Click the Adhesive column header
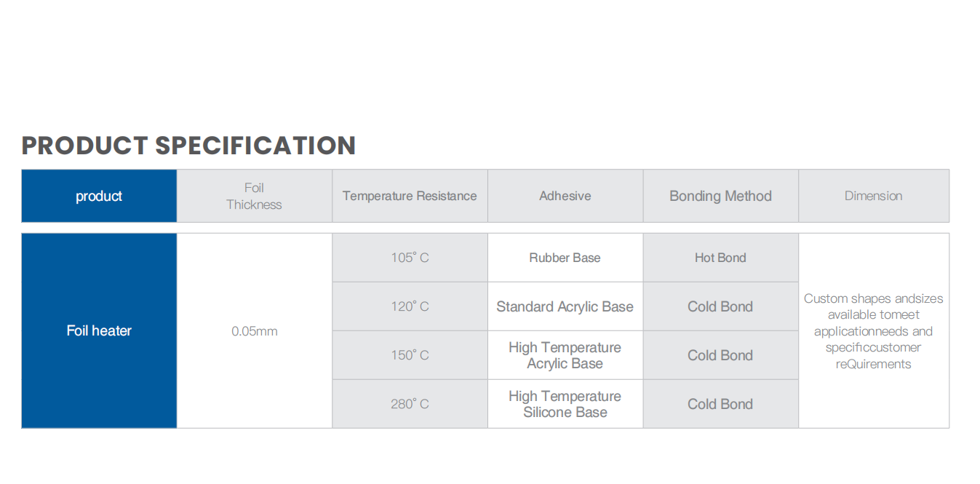 565,196
